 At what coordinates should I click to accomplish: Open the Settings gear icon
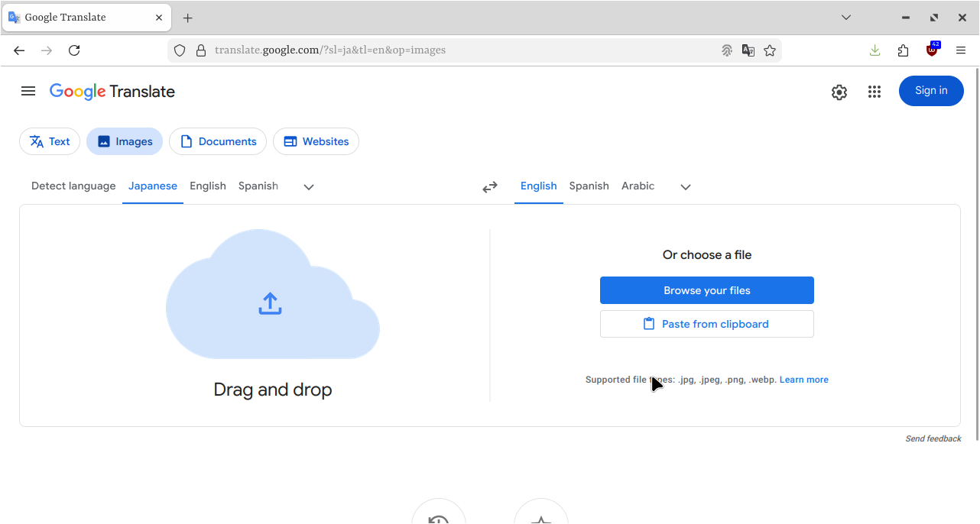[839, 92]
